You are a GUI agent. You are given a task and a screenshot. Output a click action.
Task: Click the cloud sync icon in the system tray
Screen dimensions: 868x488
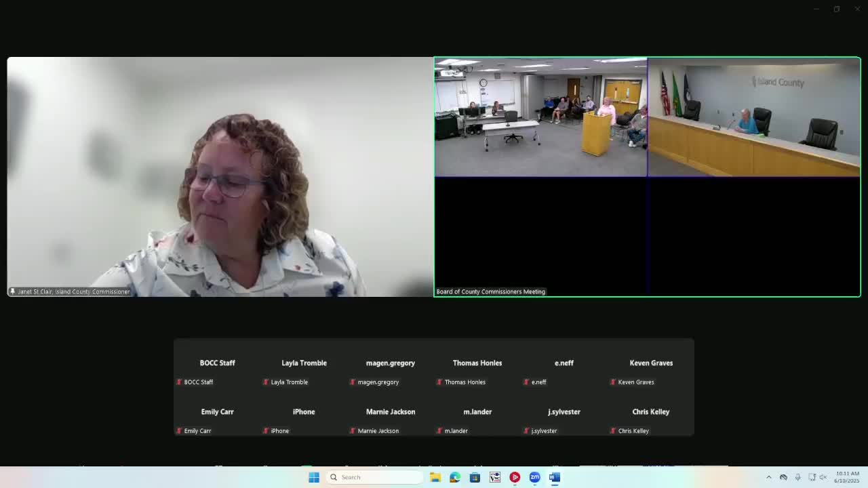point(783,477)
